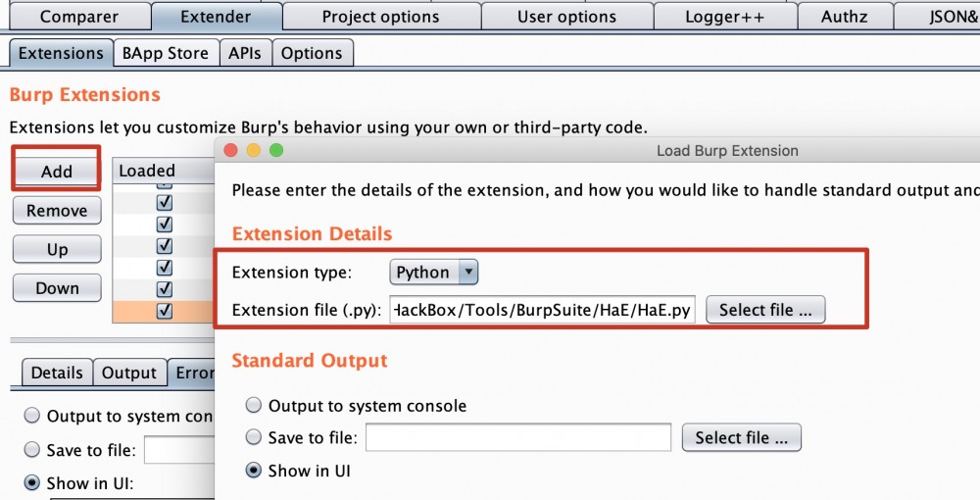980x500 pixels.
Task: Switch to the Comparer tab
Action: 78,17
